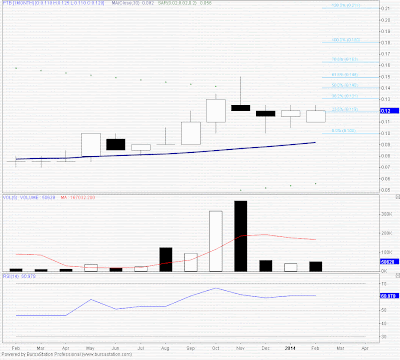This screenshot has width=400, height=360.
Task: Click the RSI panel corner control icon
Action: coord(397,276)
